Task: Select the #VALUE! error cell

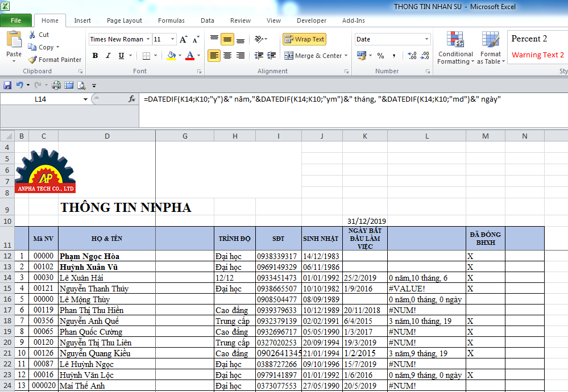Action: coord(427,289)
